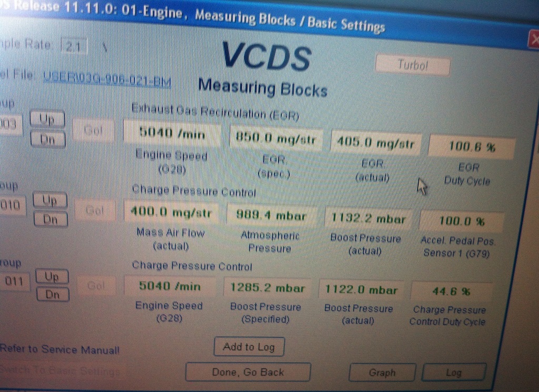The height and width of the screenshot is (392, 539).
Task: Click the Exhaust Gas Recirculation (EGR) heading
Action: point(215,112)
